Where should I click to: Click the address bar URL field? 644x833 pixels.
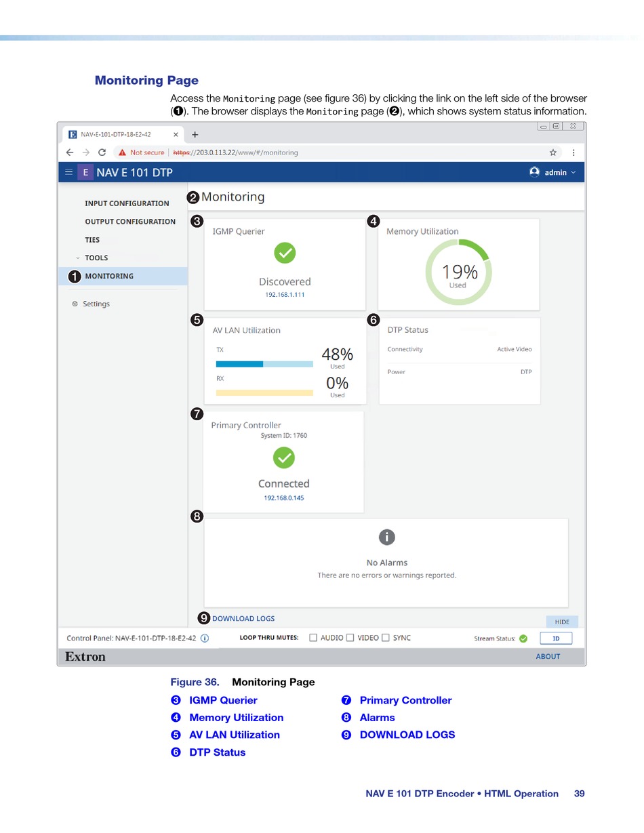[x=236, y=153]
